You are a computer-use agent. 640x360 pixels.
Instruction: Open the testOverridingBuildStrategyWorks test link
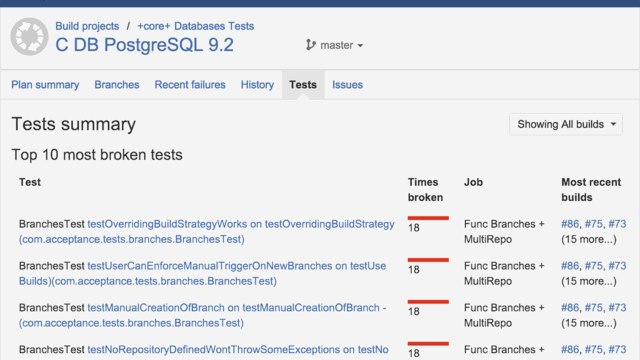(x=207, y=231)
